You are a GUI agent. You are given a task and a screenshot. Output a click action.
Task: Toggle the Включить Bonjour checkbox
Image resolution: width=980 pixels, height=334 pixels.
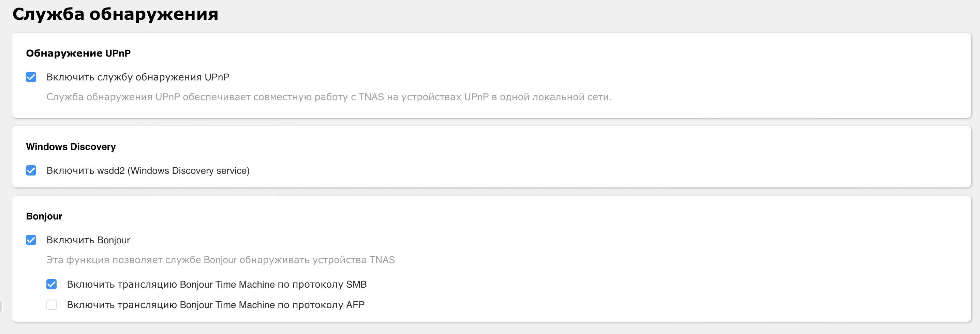click(x=31, y=240)
